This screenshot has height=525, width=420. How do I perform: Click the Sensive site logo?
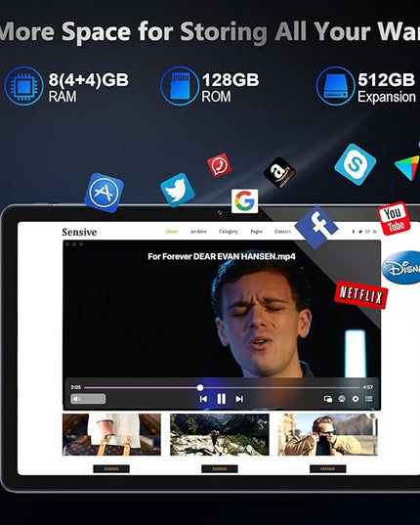coord(79,232)
